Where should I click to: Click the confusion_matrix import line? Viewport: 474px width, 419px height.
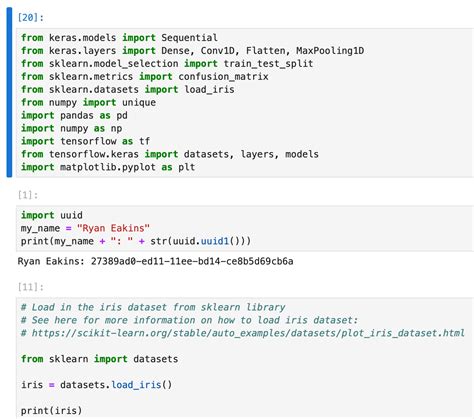[x=145, y=77]
